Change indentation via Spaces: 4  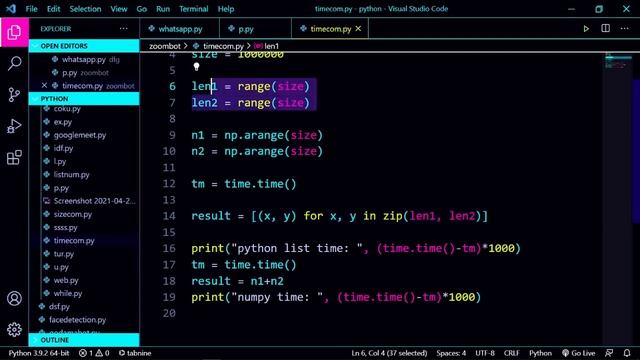coord(451,353)
